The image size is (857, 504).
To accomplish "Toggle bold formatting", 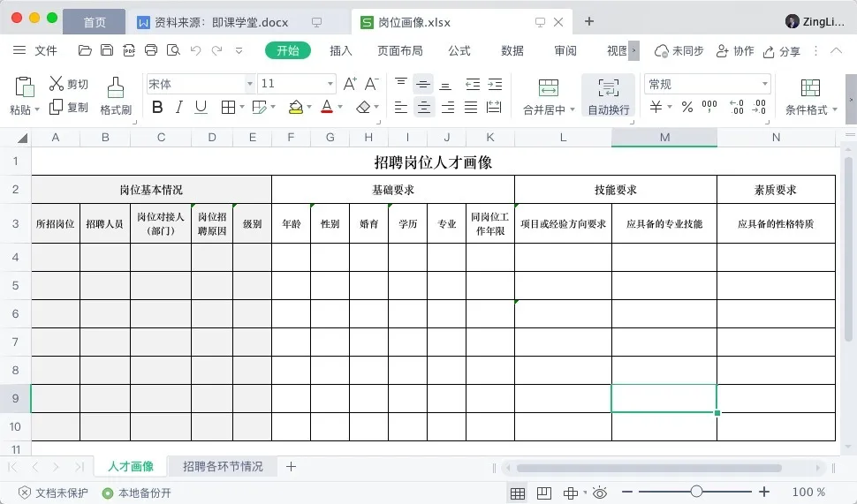I will pos(157,107).
